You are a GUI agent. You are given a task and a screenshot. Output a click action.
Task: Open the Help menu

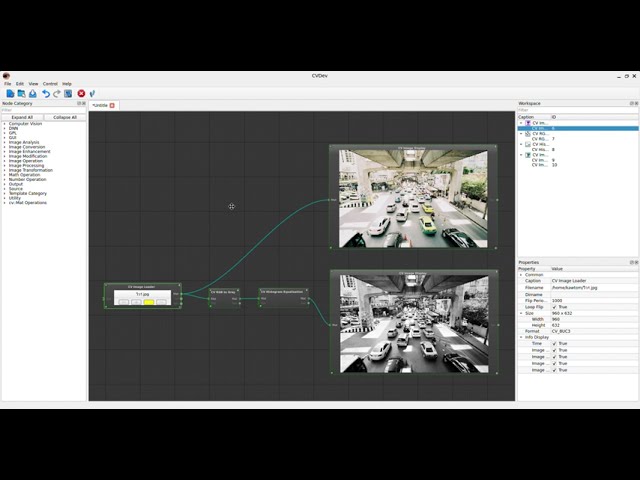67,84
